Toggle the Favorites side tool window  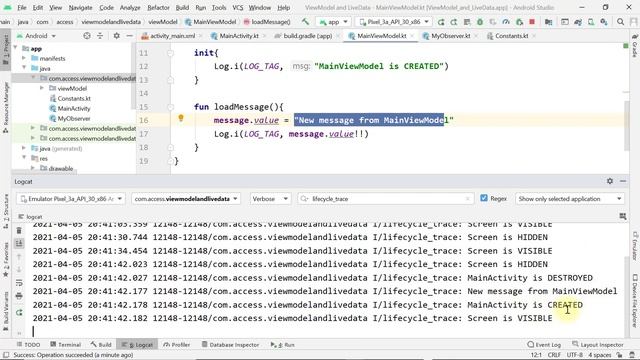coord(6,260)
